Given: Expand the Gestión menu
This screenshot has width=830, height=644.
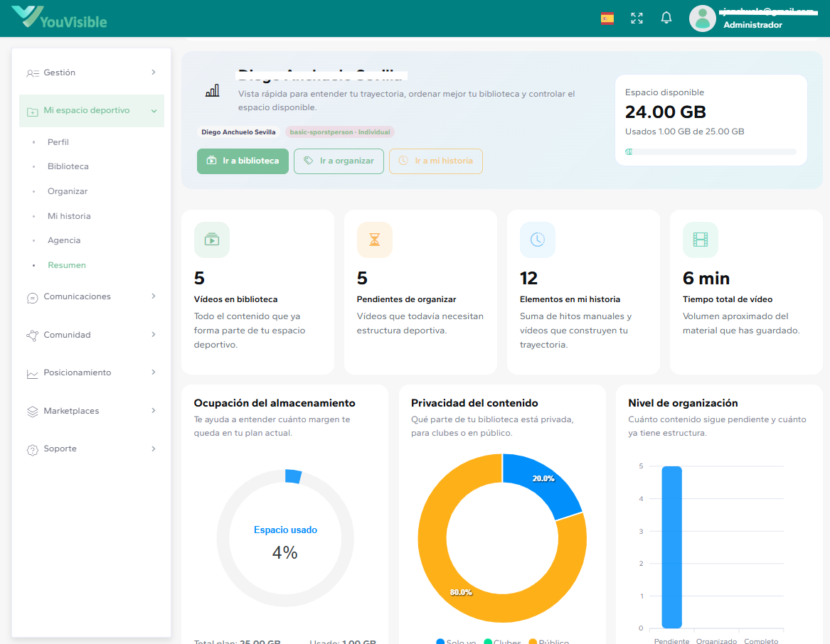Looking at the screenshot, I should pyautogui.click(x=92, y=73).
